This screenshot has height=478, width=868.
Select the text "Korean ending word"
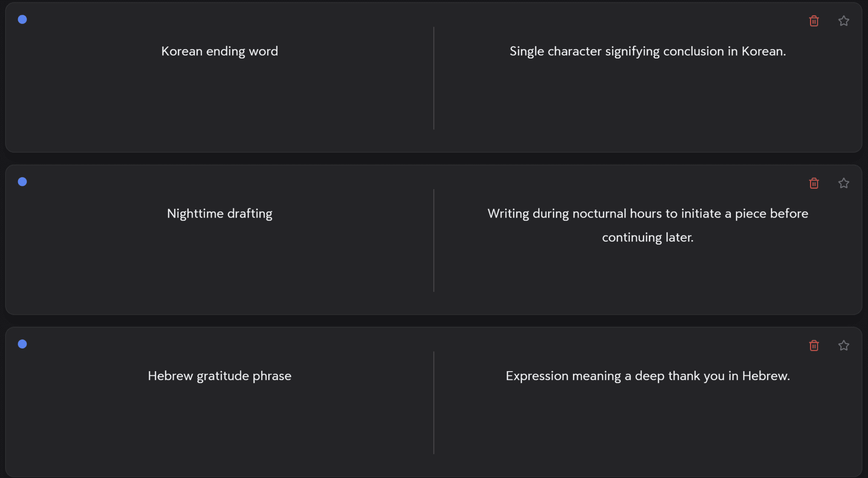[220, 51]
